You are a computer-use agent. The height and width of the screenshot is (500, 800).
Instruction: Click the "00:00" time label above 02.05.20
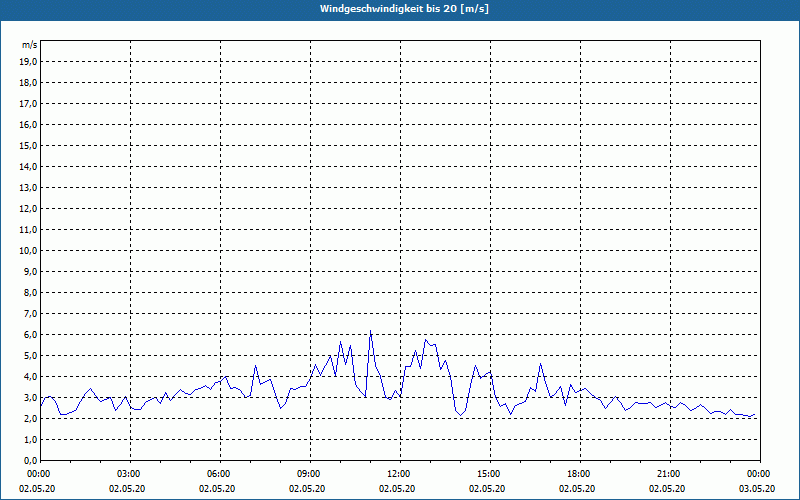pyautogui.click(x=37, y=474)
